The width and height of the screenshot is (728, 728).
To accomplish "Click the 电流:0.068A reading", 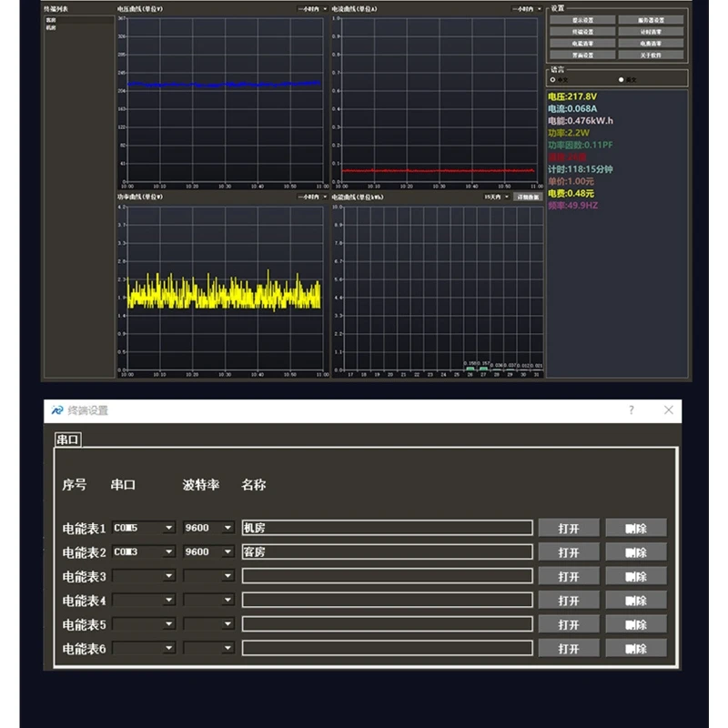I will tap(572, 108).
